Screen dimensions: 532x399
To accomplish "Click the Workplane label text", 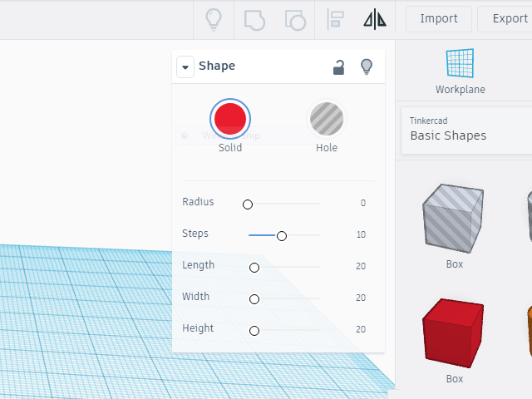I will pos(460,90).
